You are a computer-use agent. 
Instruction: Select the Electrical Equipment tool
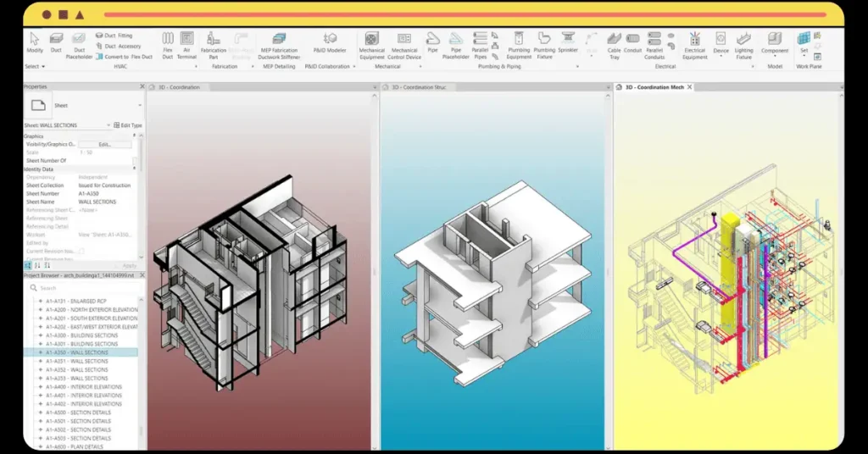[695, 46]
